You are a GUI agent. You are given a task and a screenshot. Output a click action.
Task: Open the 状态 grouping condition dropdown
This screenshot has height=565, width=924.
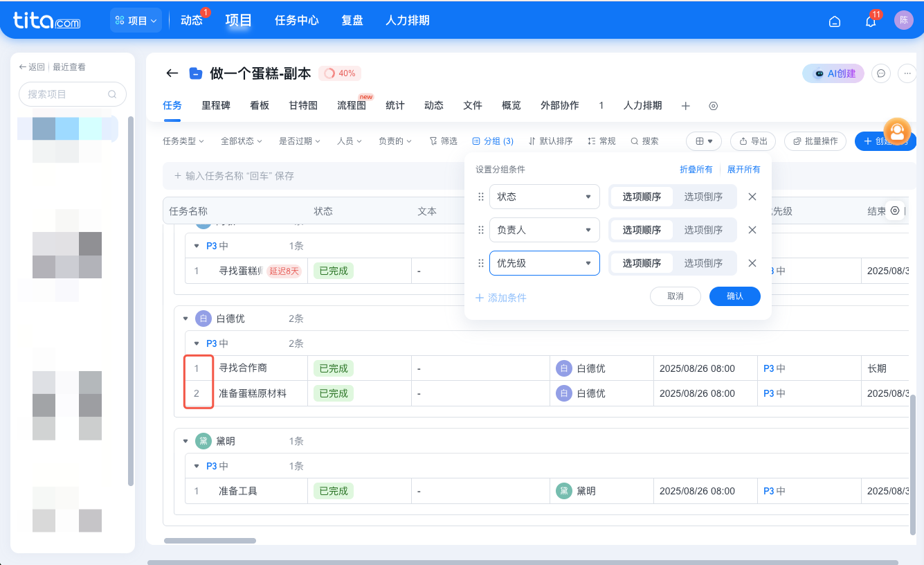pyautogui.click(x=544, y=196)
